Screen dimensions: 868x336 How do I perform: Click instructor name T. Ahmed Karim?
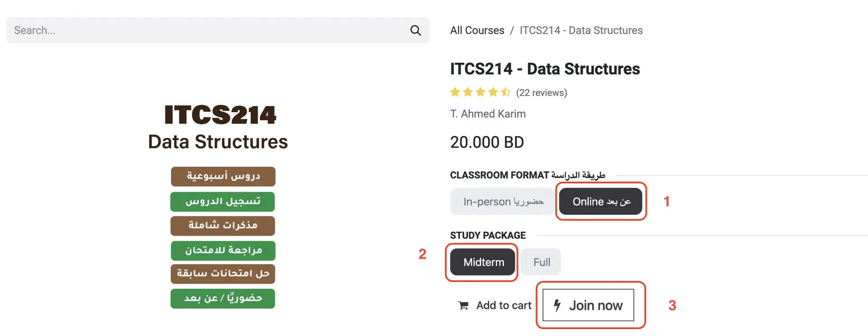tap(488, 114)
